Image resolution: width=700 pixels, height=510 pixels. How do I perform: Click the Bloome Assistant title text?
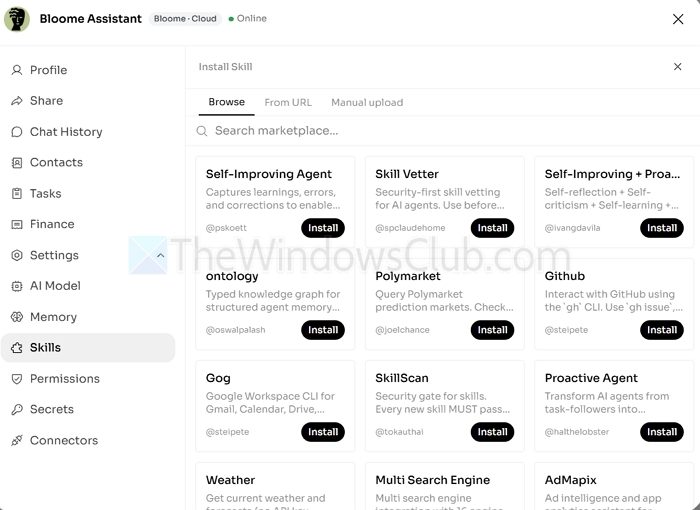(x=91, y=19)
